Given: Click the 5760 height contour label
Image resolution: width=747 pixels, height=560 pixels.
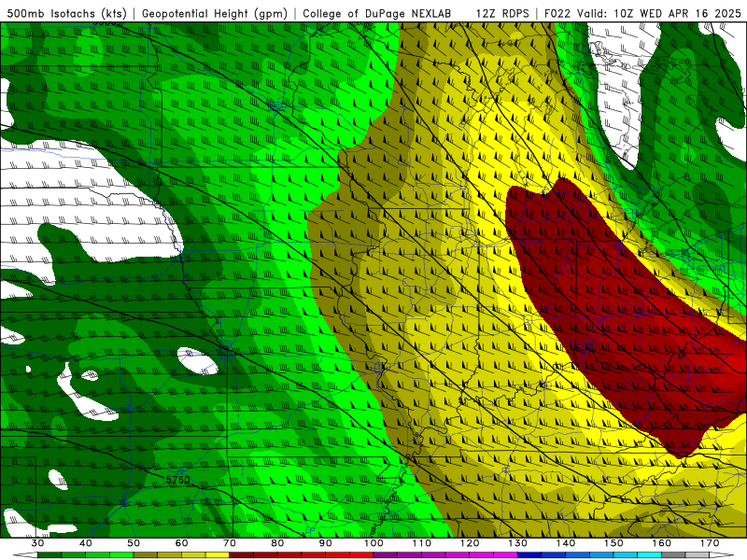Looking at the screenshot, I should point(177,480).
